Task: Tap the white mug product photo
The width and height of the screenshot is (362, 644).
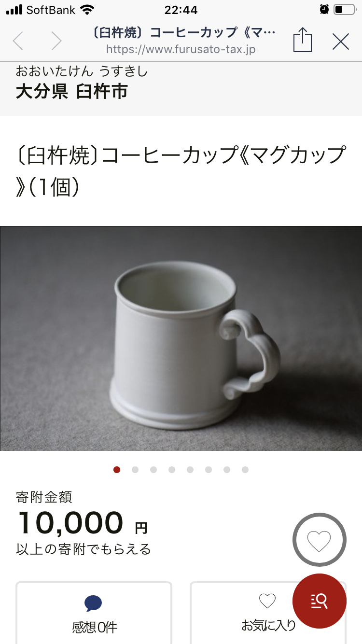Action: pyautogui.click(x=181, y=338)
